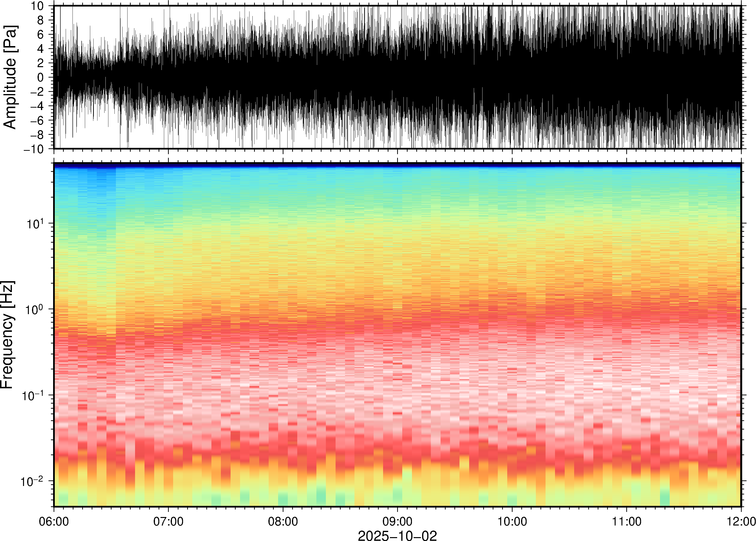Click the 09:00 time axis label
Viewport: 756px width, 541px height.
(397, 521)
